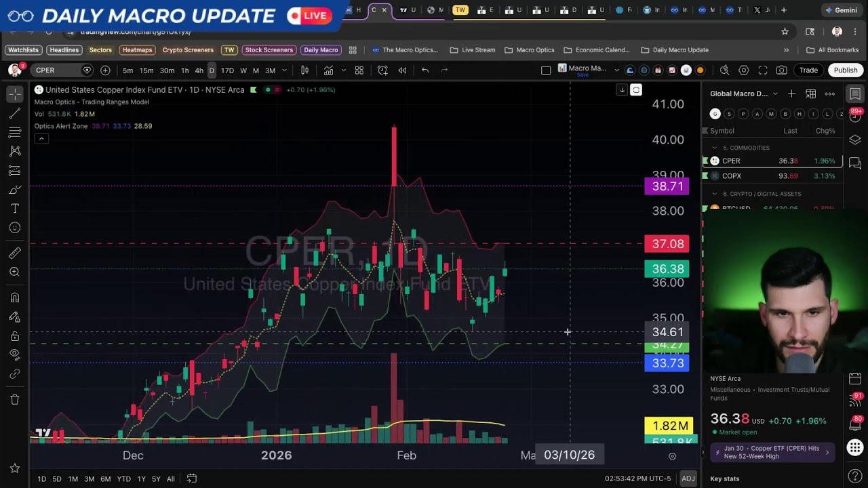This screenshot has height=488, width=868.
Task: Select the ruler measure tool
Action: click(x=15, y=253)
